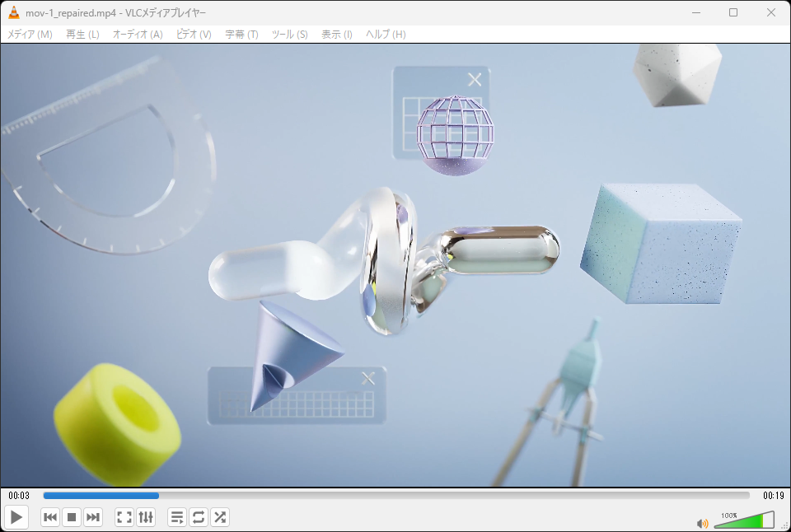This screenshot has height=532, width=791.
Task: Seek within the playback progress bar
Action: [x=396, y=496]
